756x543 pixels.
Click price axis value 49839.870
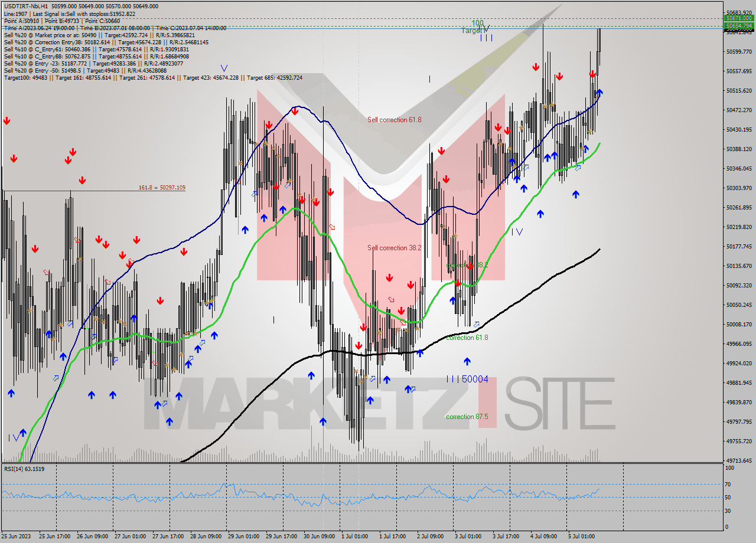tap(739, 403)
